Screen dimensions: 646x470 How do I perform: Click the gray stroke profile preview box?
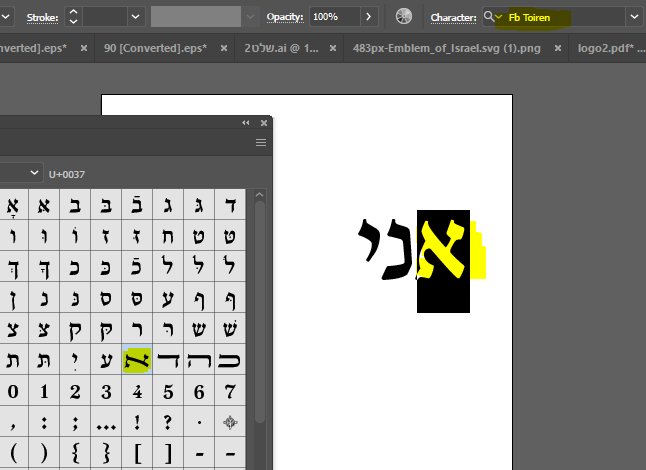pos(196,17)
